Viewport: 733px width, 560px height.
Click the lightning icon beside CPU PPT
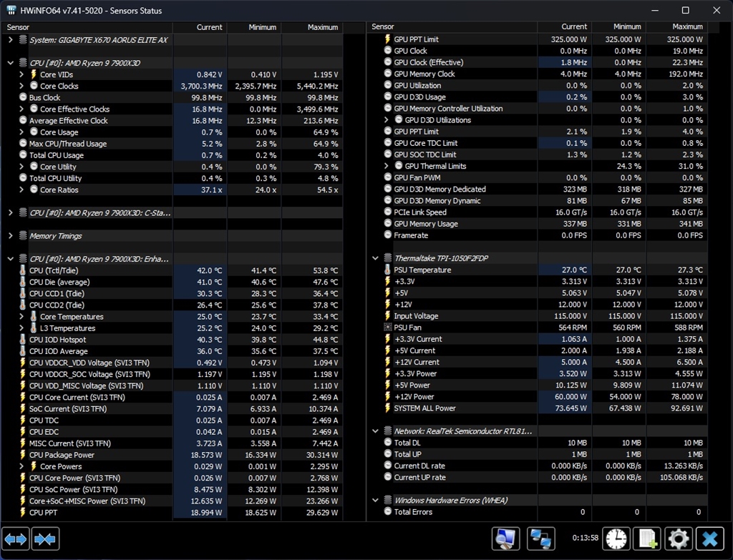click(23, 512)
